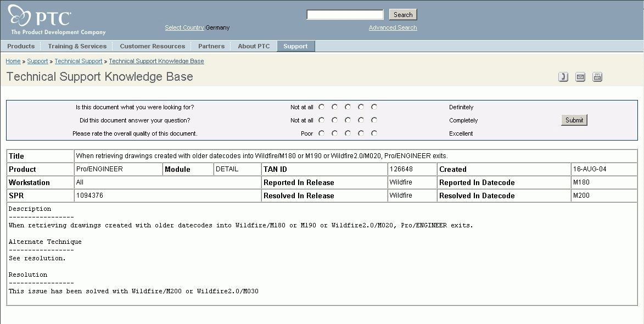The image size is (644, 324).
Task: Open the Advanced Search link
Action: [x=393, y=27]
